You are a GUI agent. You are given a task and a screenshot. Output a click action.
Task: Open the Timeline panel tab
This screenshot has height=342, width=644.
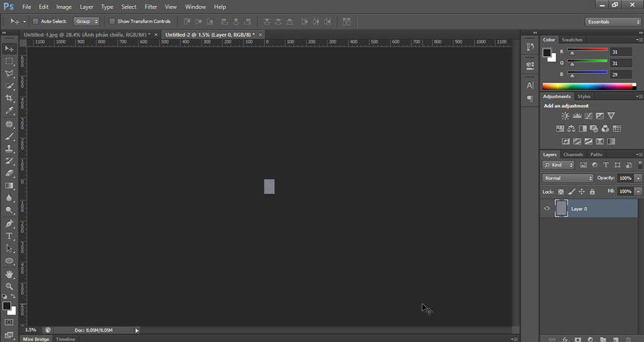point(66,339)
